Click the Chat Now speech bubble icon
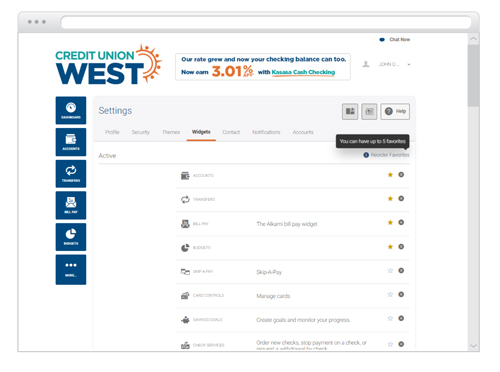 click(x=382, y=40)
